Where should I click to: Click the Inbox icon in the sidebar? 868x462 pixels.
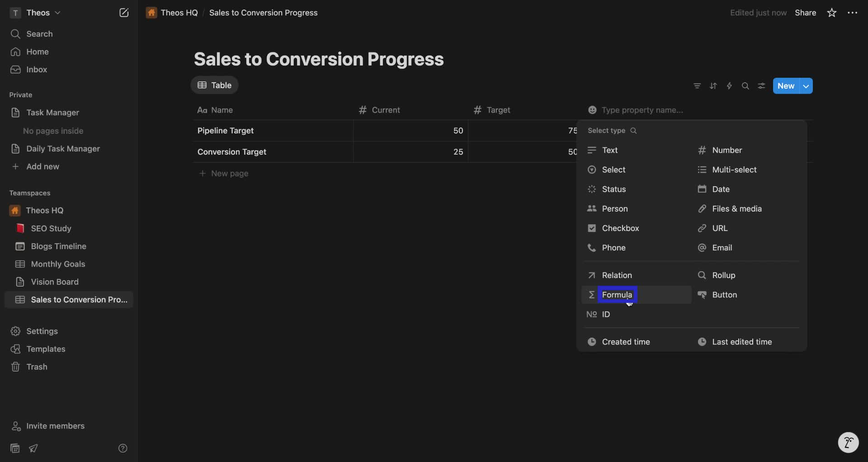tap(15, 70)
